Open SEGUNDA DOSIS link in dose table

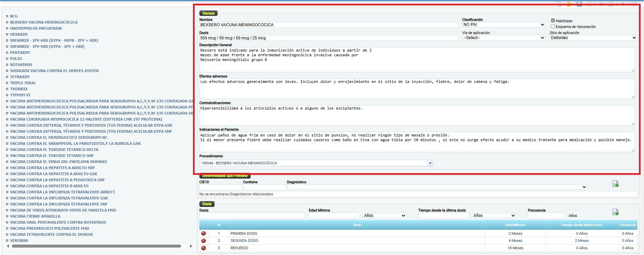[244, 241]
